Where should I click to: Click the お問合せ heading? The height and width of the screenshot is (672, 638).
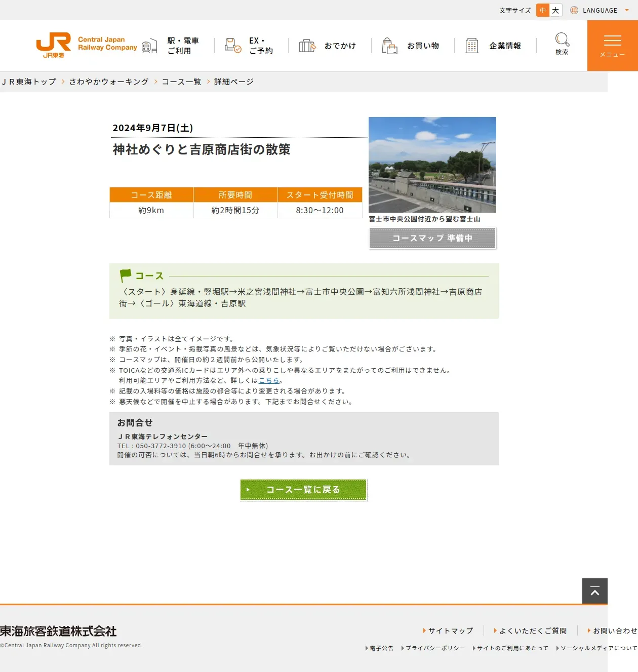tap(135, 422)
